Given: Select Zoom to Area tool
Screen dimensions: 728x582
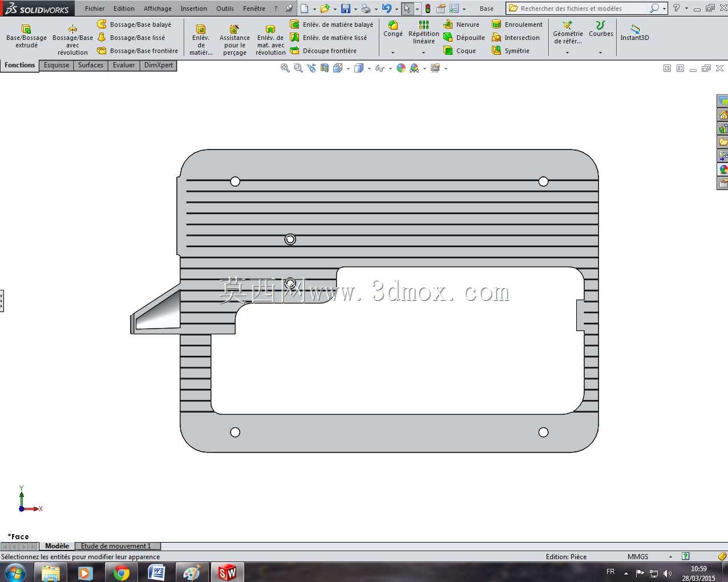Looking at the screenshot, I should tap(298, 68).
